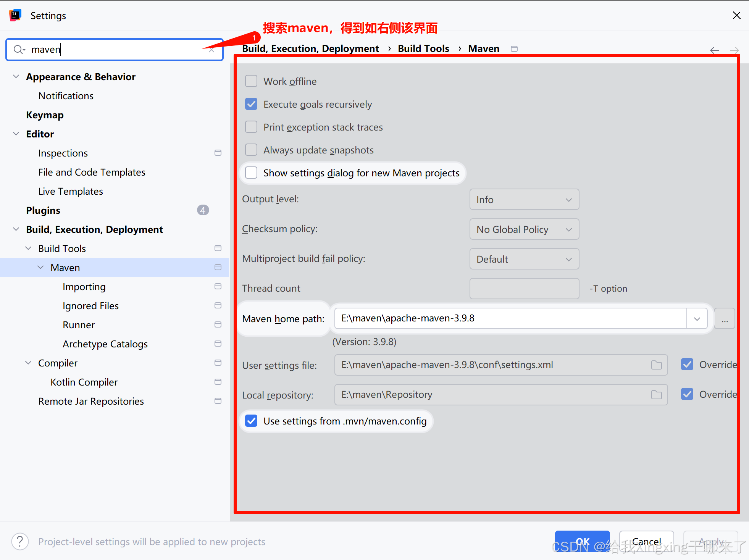Click folder icon in User settings file
The width and height of the screenshot is (749, 560).
(x=656, y=365)
